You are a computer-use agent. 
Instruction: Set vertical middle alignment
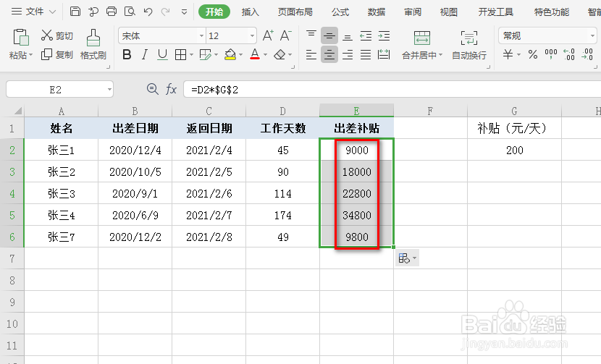(x=329, y=35)
